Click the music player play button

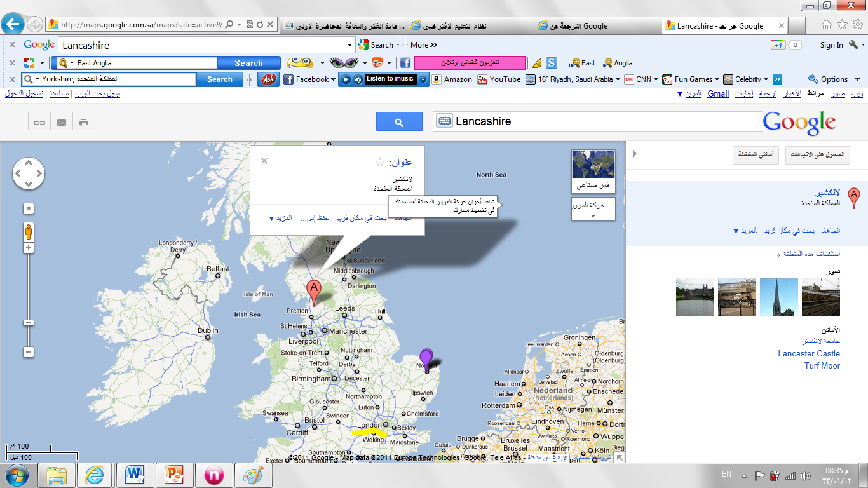346,79
